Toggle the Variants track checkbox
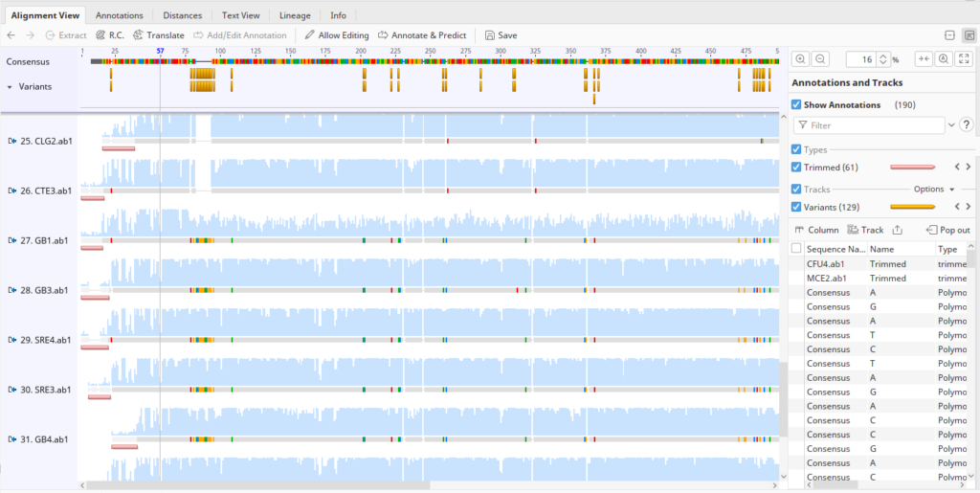 tap(797, 207)
